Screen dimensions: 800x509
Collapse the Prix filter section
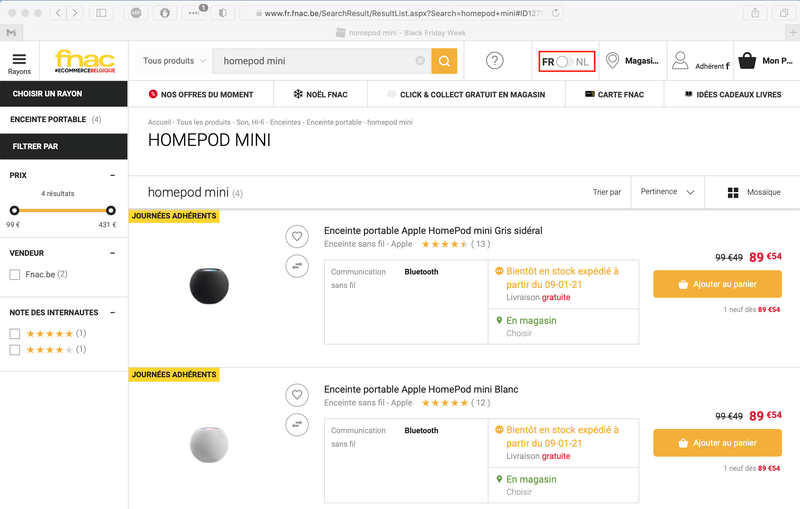pos(112,175)
